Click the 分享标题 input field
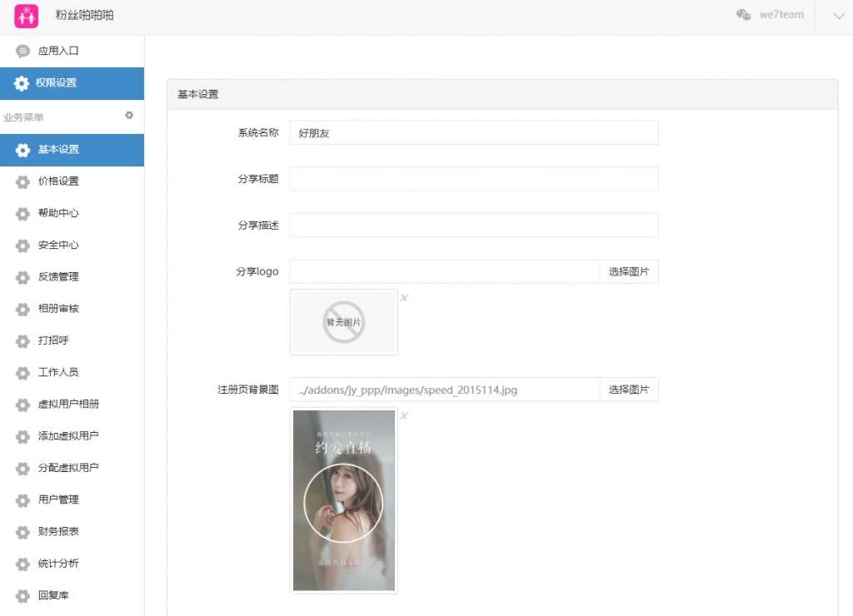853x616 pixels. coord(473,179)
